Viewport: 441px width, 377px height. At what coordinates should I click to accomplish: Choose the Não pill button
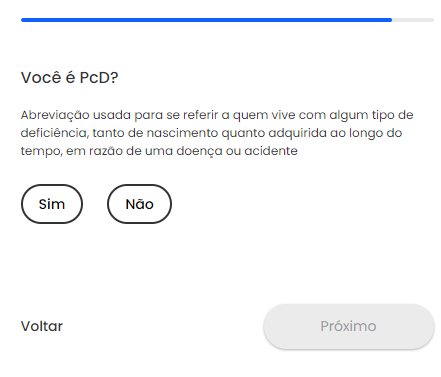(139, 204)
